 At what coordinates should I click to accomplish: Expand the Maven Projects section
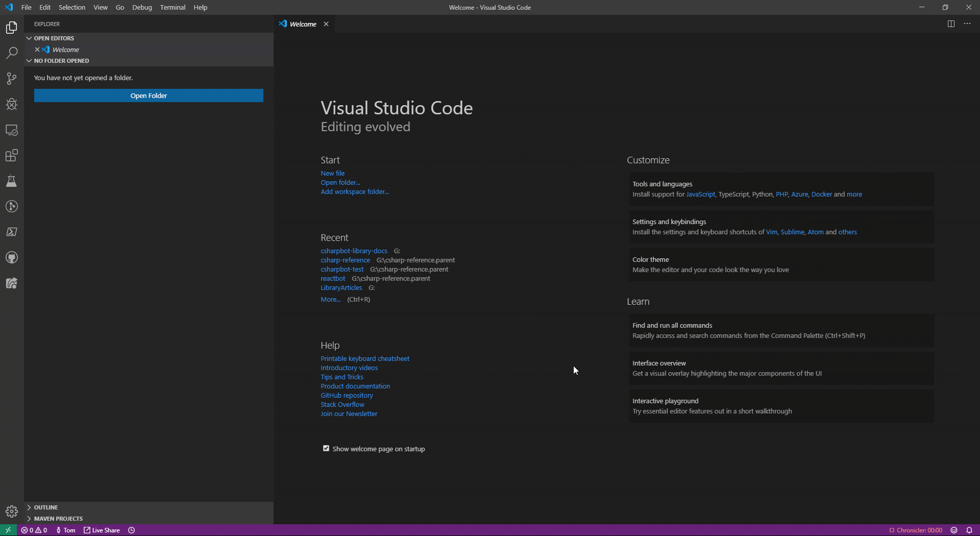58,519
